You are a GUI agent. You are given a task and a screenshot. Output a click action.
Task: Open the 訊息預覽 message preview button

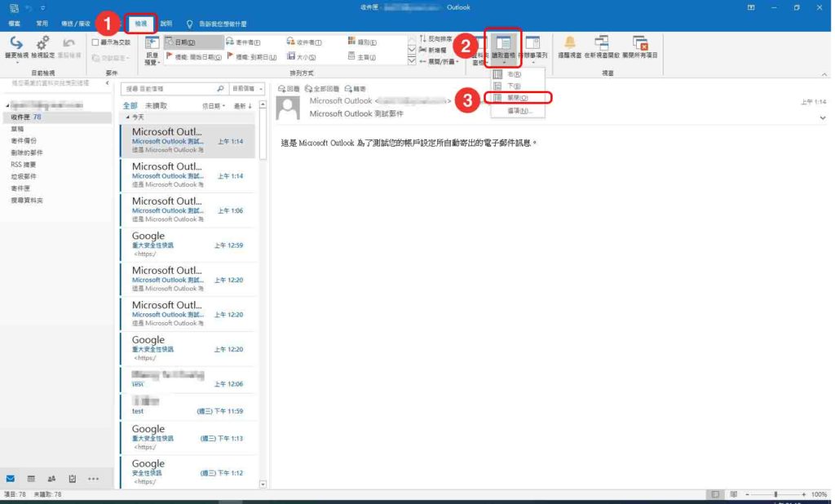point(152,51)
